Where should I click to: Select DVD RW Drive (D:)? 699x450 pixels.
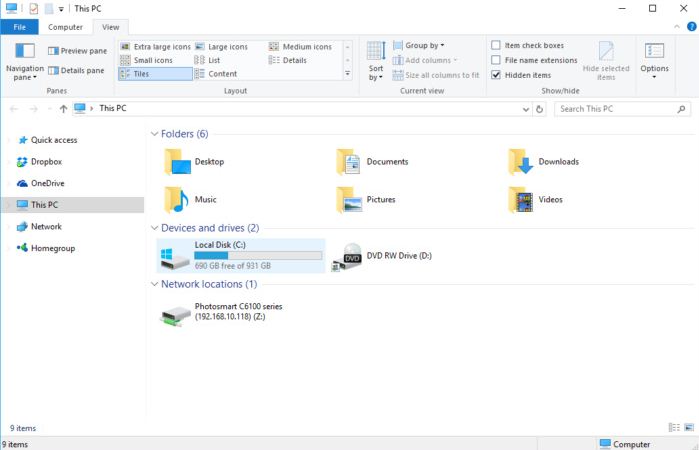point(382,256)
